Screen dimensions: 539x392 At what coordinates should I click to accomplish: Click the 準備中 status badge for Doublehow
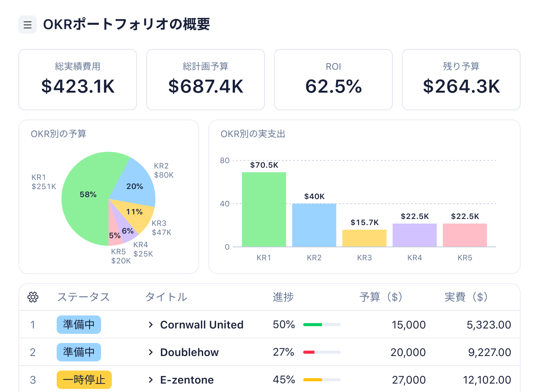[78, 352]
